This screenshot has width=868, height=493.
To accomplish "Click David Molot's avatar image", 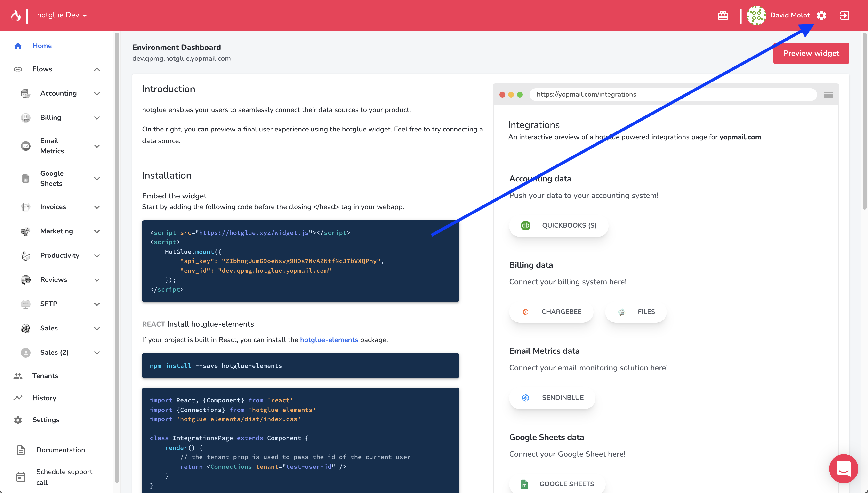I will (x=756, y=15).
